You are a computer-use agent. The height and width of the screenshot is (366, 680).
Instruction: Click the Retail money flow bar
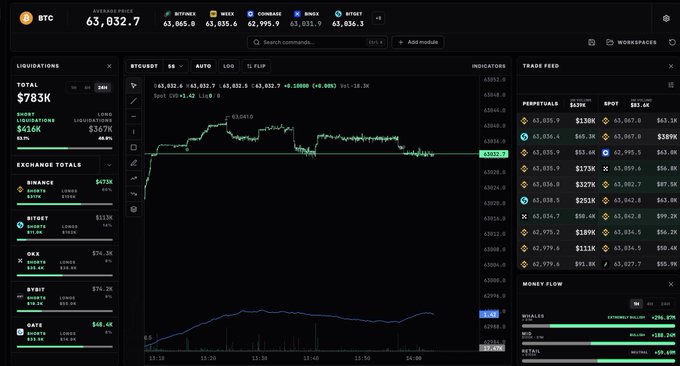point(598,361)
